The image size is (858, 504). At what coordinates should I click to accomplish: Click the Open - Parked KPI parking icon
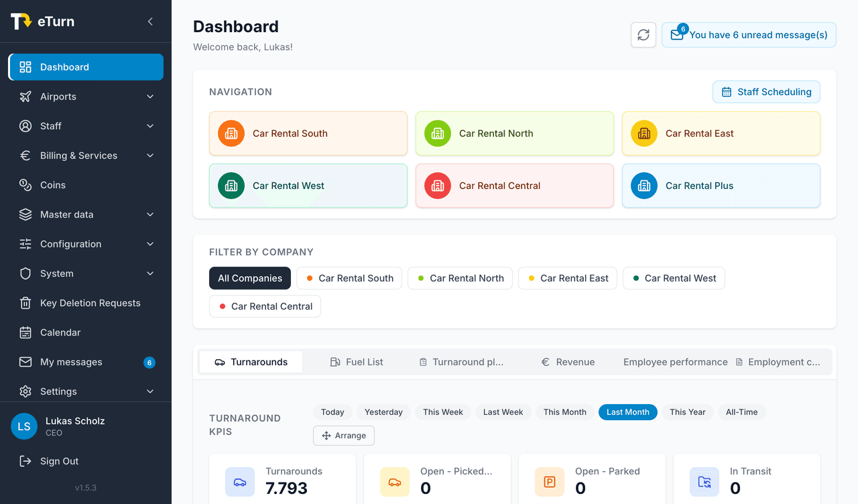[x=550, y=482]
